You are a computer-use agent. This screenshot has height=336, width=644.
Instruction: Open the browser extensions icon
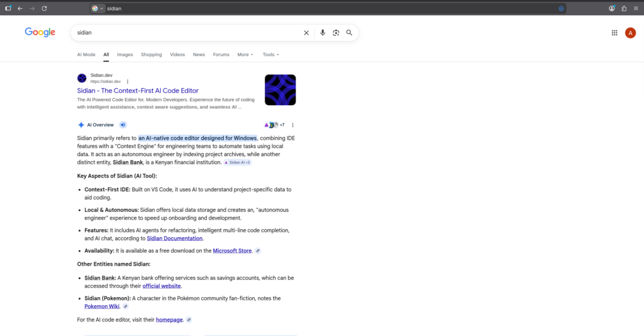tap(624, 8)
